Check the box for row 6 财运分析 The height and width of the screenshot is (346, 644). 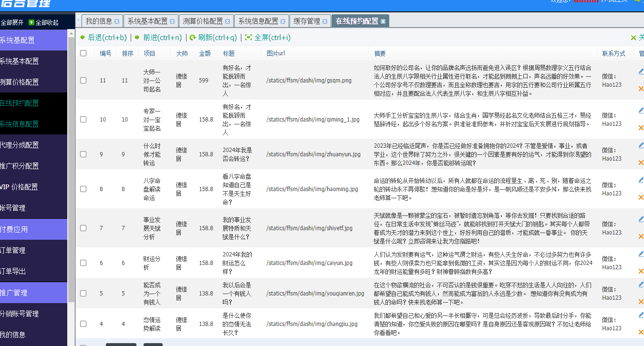(83, 263)
